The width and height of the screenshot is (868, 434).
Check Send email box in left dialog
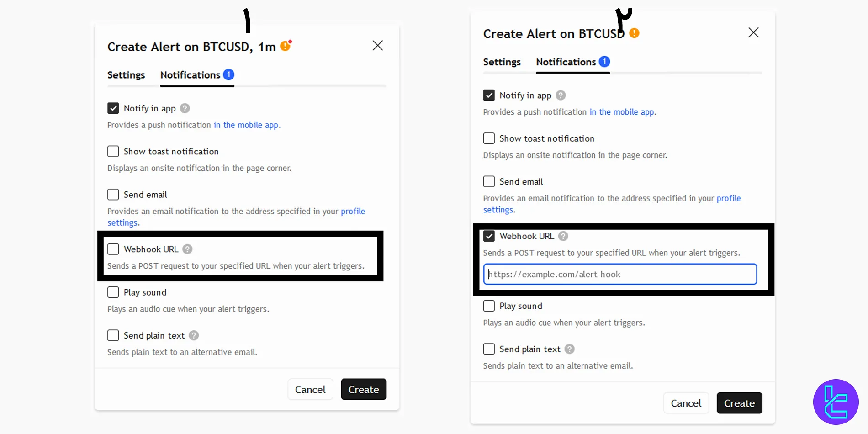click(x=113, y=195)
